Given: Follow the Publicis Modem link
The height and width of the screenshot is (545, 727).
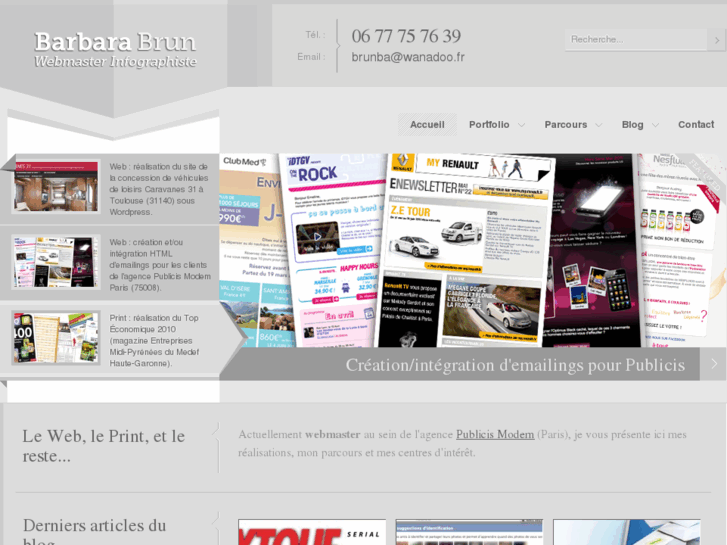Looking at the screenshot, I should click(495, 435).
